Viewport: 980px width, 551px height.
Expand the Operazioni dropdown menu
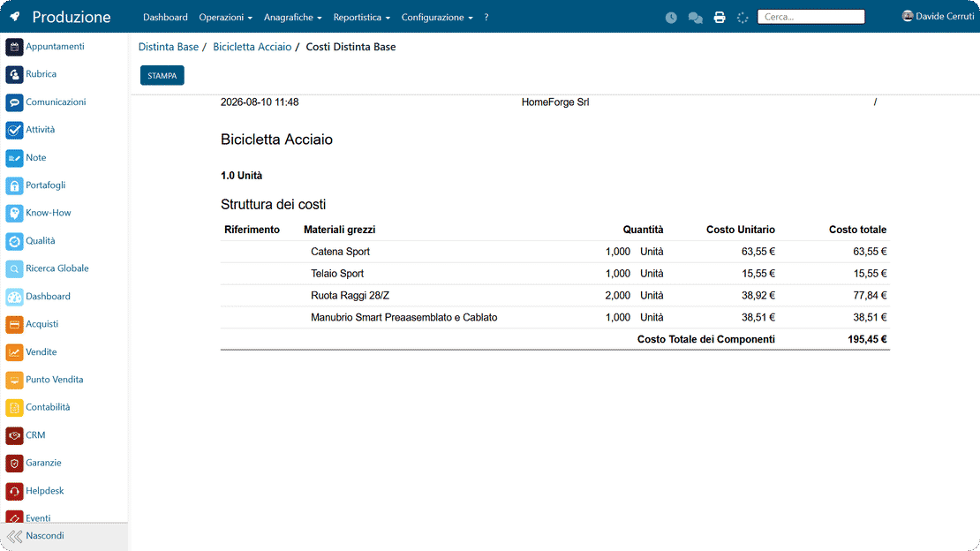[x=226, y=18]
